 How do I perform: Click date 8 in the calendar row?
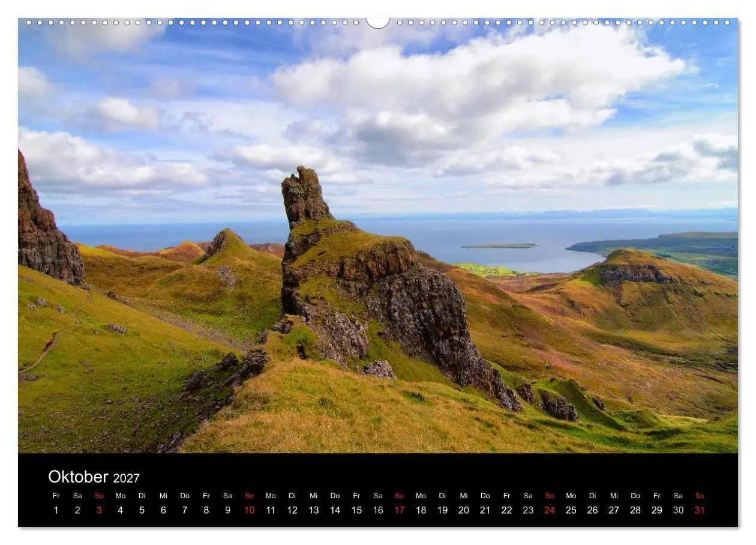click(x=206, y=510)
